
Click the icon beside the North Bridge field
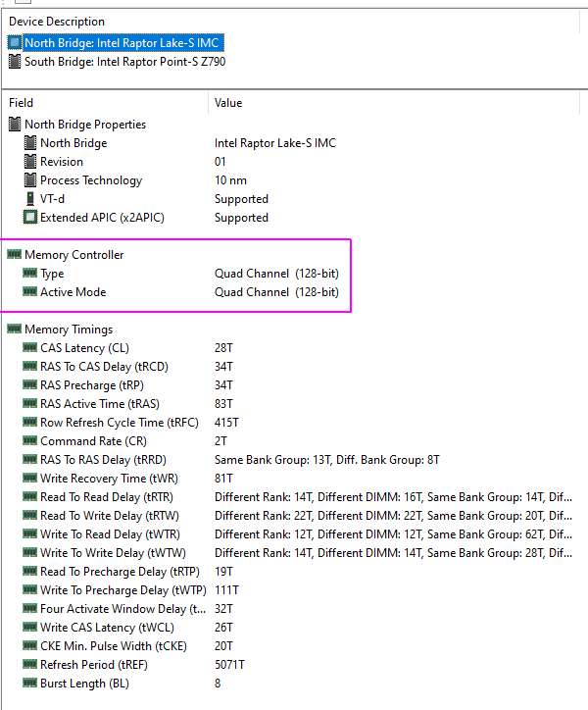pyautogui.click(x=29, y=143)
